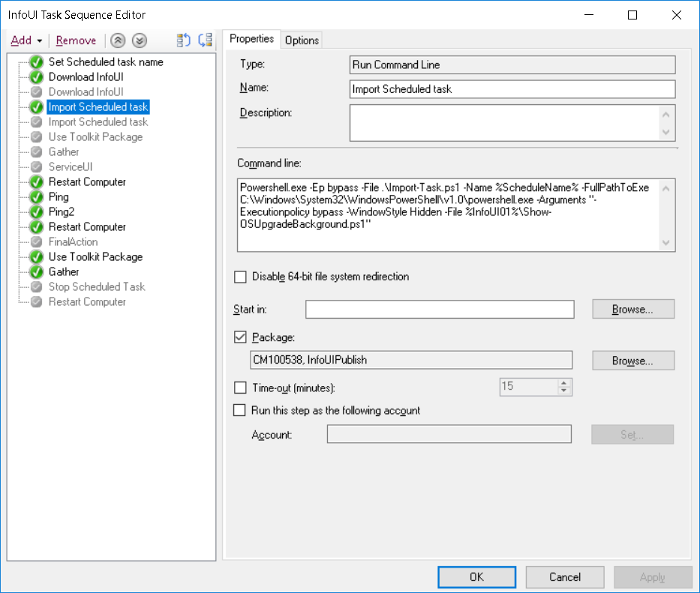Click the disabled Set... account button

pos(632,435)
